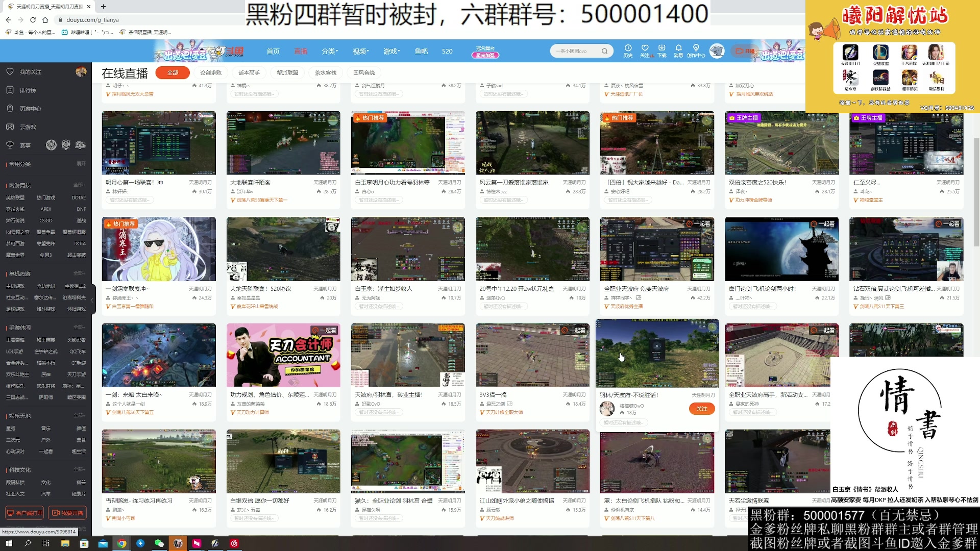Select 排行榜 rankings in the sidebar
This screenshot has width=980, height=551.
[28, 90]
